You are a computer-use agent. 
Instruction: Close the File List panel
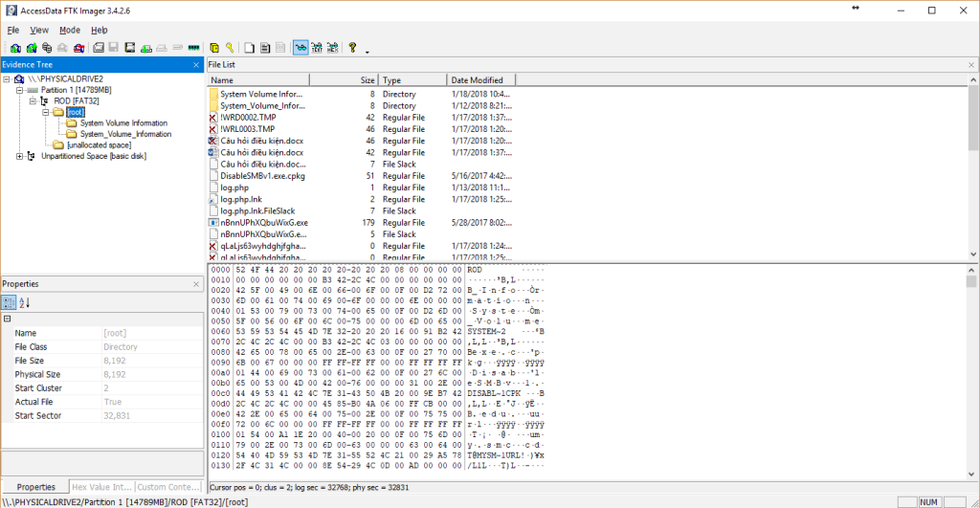click(971, 65)
